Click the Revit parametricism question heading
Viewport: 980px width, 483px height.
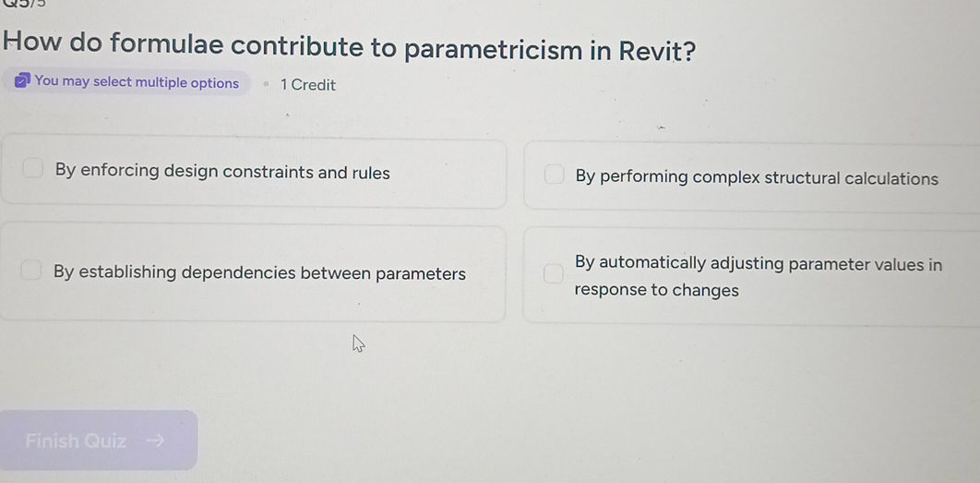pos(349,46)
